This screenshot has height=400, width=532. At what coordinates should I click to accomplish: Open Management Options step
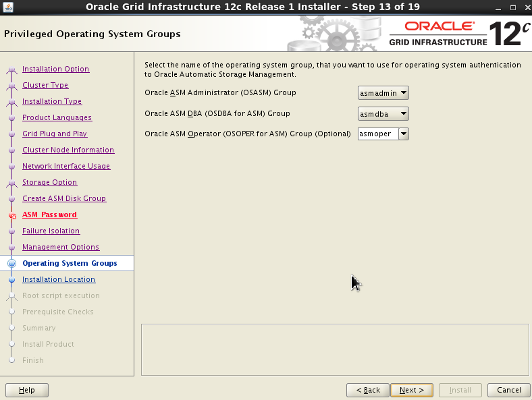tap(61, 247)
